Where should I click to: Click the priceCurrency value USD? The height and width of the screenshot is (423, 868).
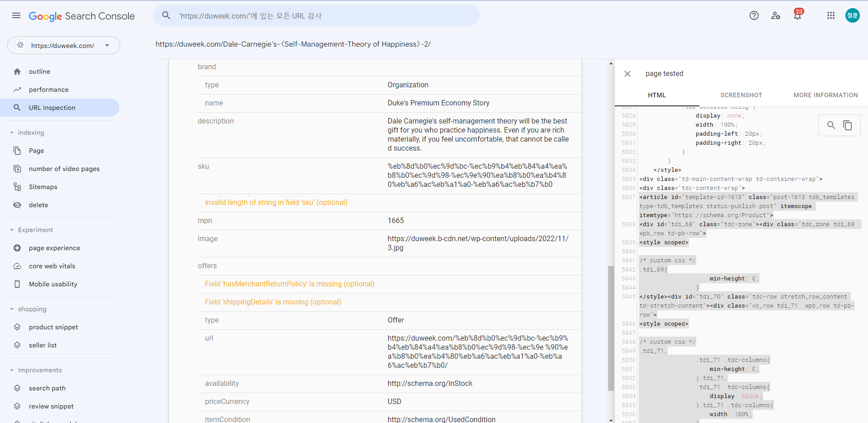pyautogui.click(x=394, y=402)
